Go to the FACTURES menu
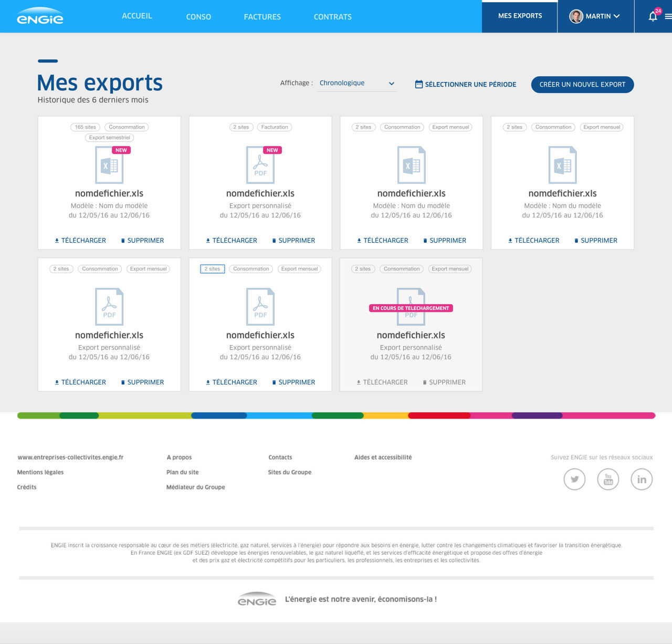672x644 pixels. click(262, 17)
